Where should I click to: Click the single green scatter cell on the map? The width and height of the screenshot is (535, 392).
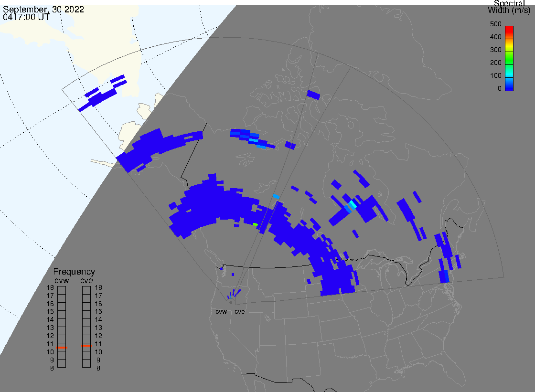tap(255, 224)
